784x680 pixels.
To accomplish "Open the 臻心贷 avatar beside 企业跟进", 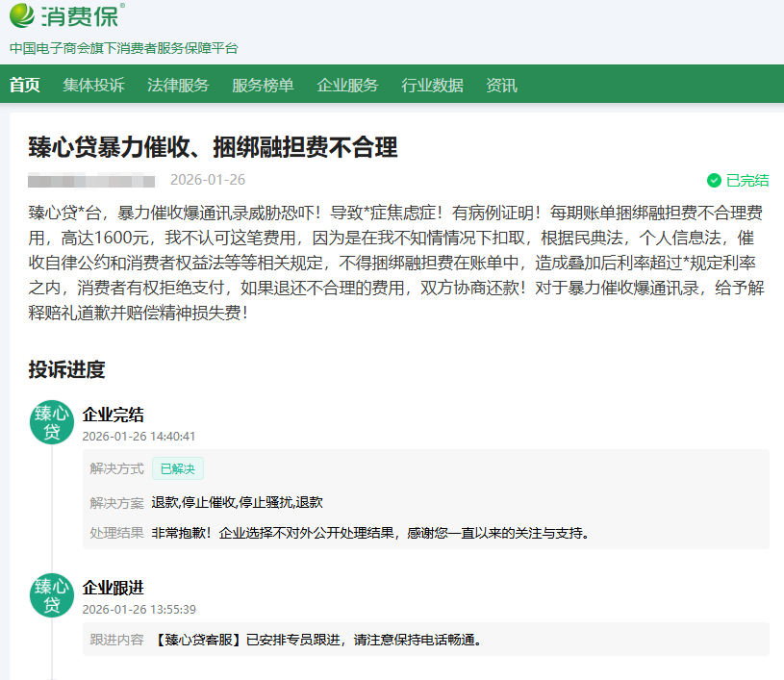I will coord(52,594).
